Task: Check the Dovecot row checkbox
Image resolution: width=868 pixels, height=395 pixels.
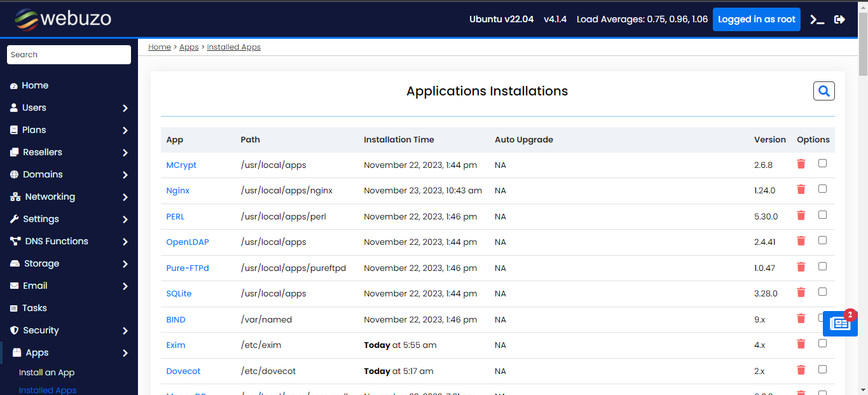Action: click(x=822, y=370)
